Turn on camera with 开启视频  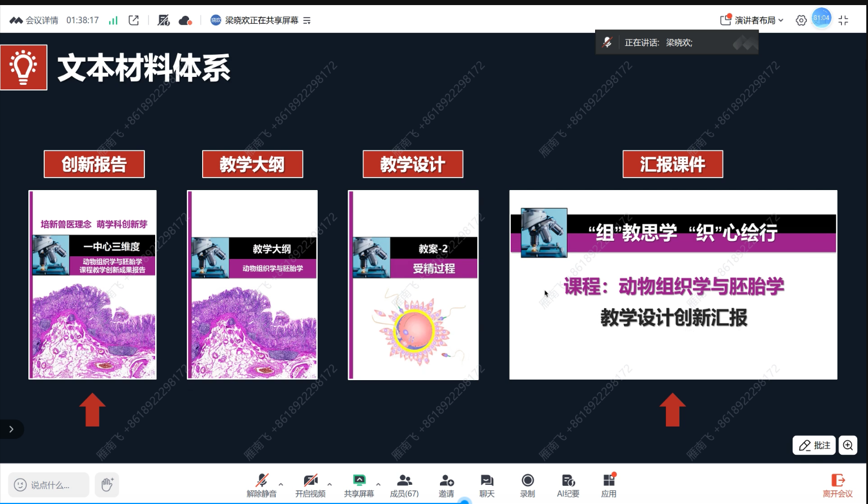310,485
